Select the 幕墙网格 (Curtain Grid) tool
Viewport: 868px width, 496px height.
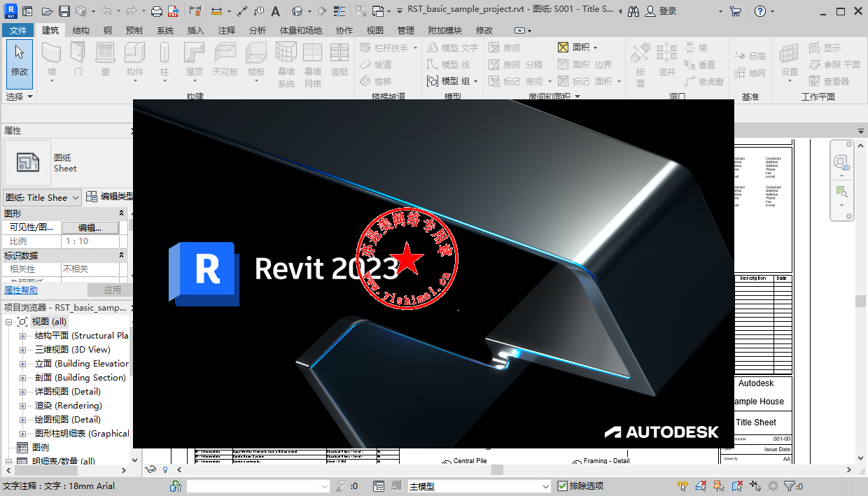(313, 64)
